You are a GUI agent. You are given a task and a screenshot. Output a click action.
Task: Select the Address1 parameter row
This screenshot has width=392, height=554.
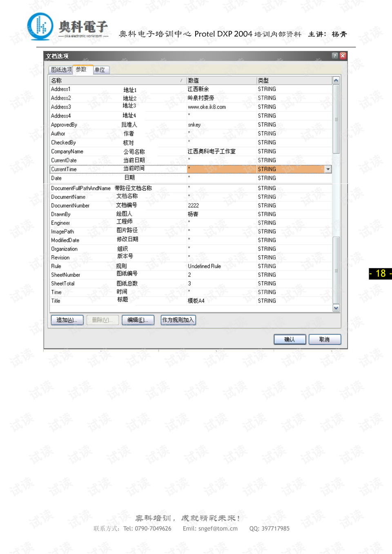pyautogui.click(x=122, y=89)
